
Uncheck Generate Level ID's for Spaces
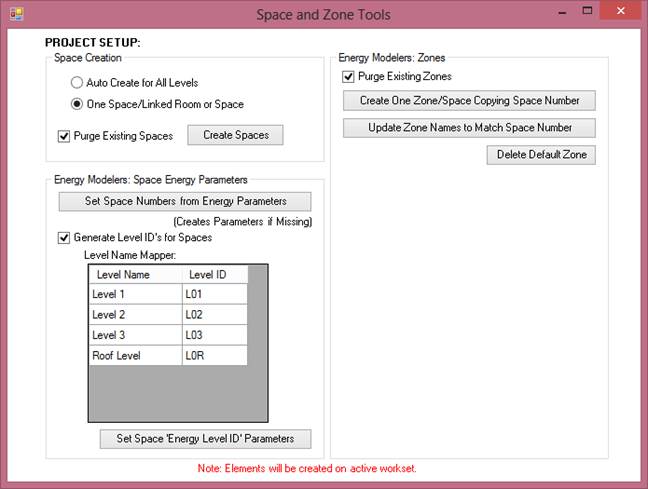(x=65, y=238)
